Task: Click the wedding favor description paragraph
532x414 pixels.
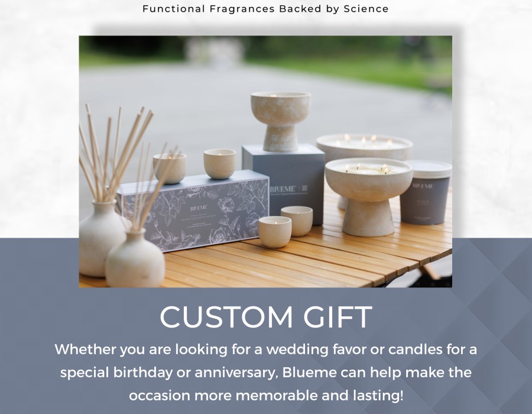Action: click(266, 373)
